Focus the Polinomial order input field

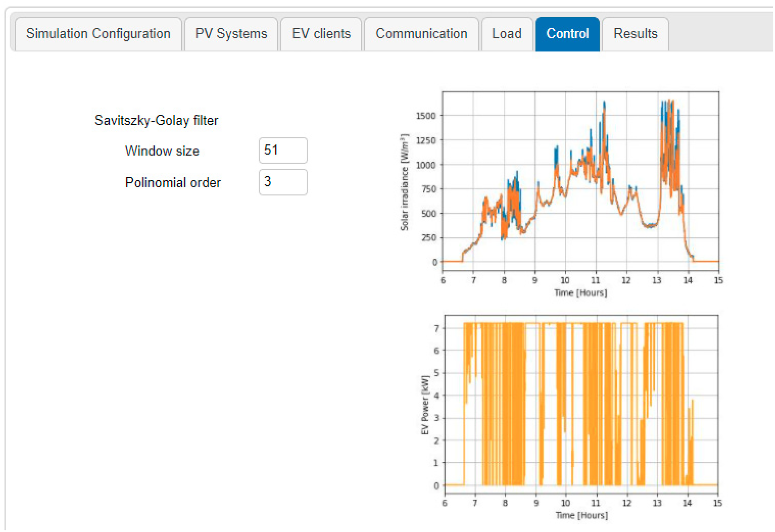[x=283, y=182]
